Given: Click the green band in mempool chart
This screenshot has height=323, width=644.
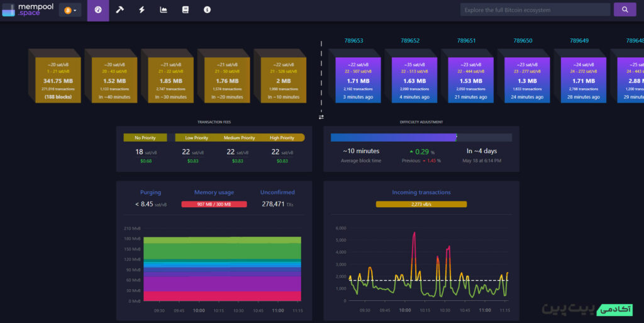Looking at the screenshot, I should [222, 251].
